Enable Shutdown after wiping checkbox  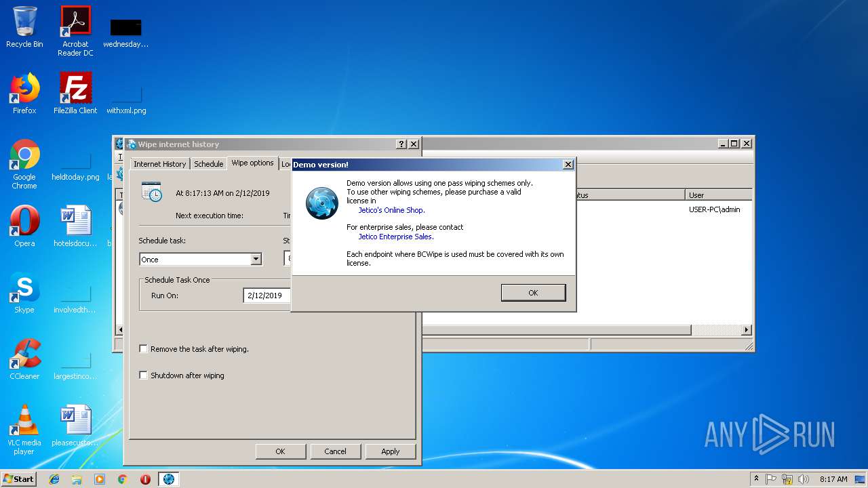click(x=143, y=375)
